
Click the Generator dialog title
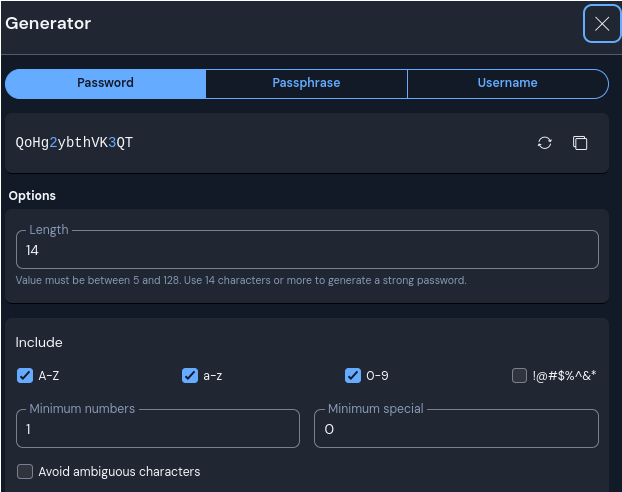pyautogui.click(x=48, y=23)
